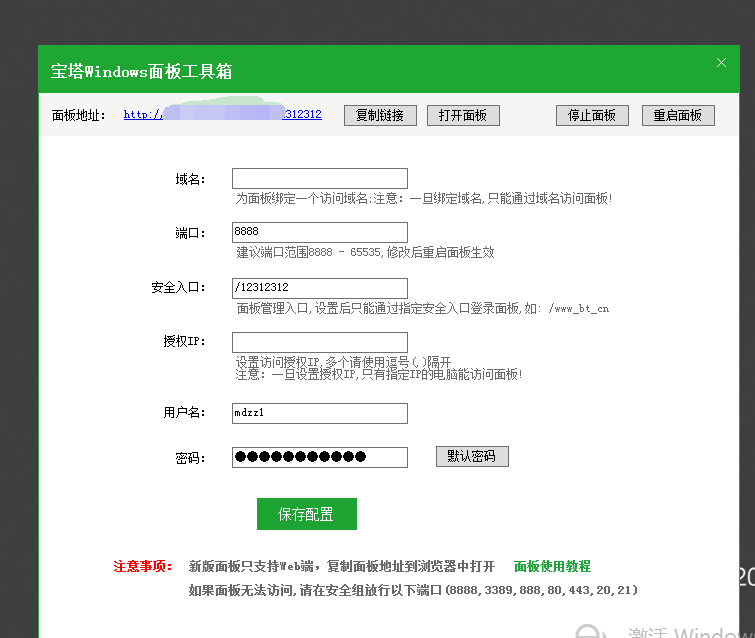Click the 设置访问授权IP hint line
The height and width of the screenshot is (638, 755).
(x=343, y=362)
